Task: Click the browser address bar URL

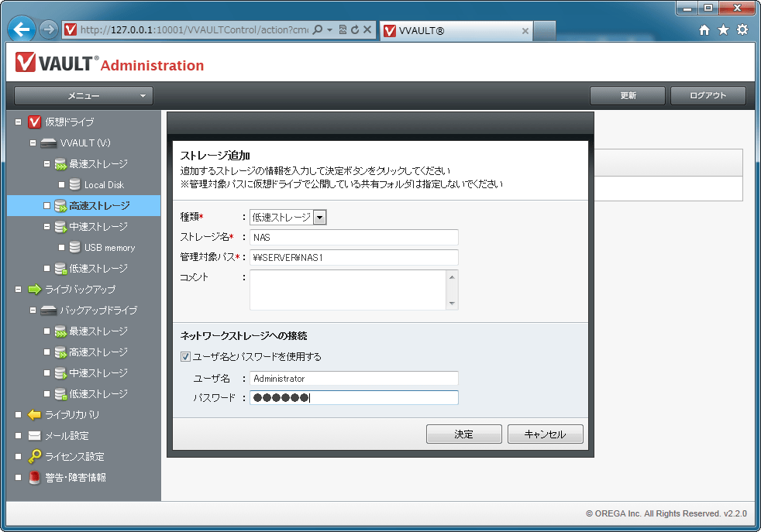Action: (x=195, y=29)
